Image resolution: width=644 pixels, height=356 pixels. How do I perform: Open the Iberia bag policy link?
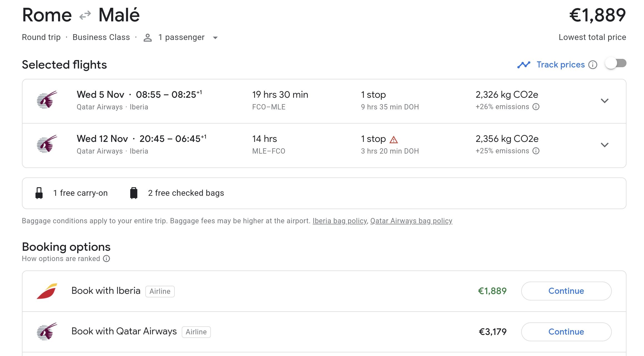click(340, 221)
